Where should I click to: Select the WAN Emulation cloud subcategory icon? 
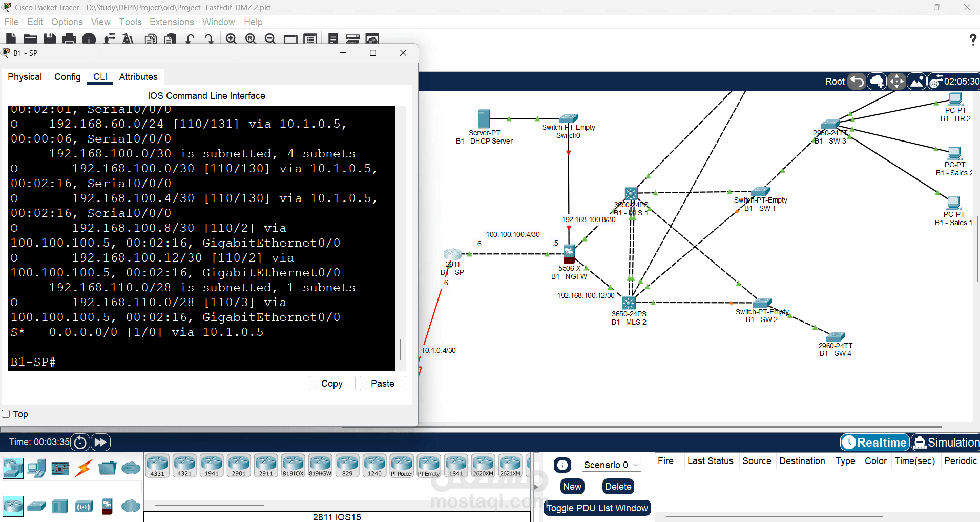point(131,506)
